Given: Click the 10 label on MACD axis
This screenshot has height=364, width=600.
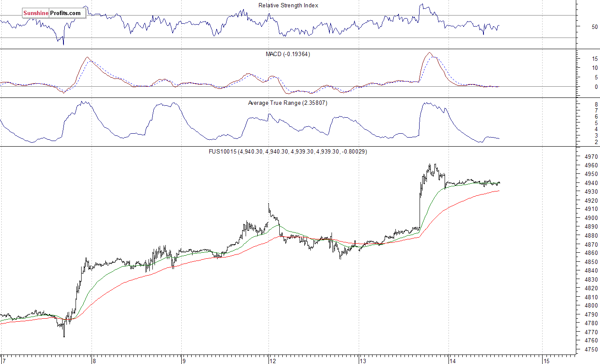Looking at the screenshot, I should [594, 68].
